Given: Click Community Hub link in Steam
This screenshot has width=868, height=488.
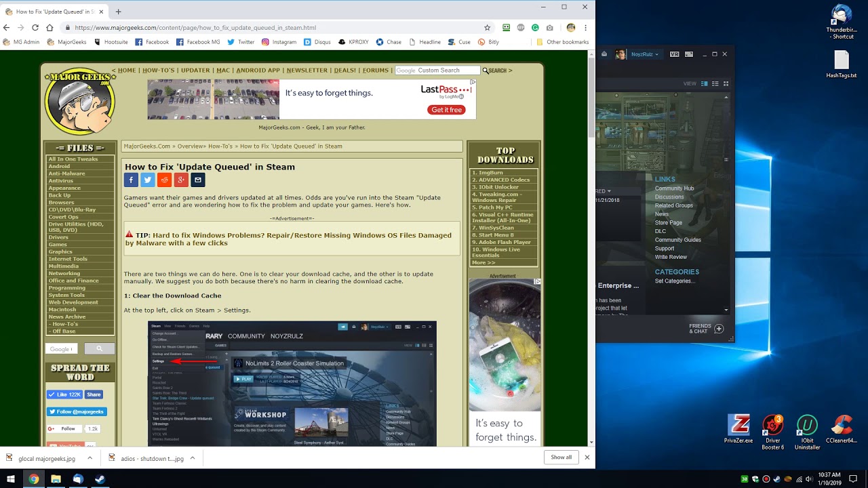Looking at the screenshot, I should [674, 188].
